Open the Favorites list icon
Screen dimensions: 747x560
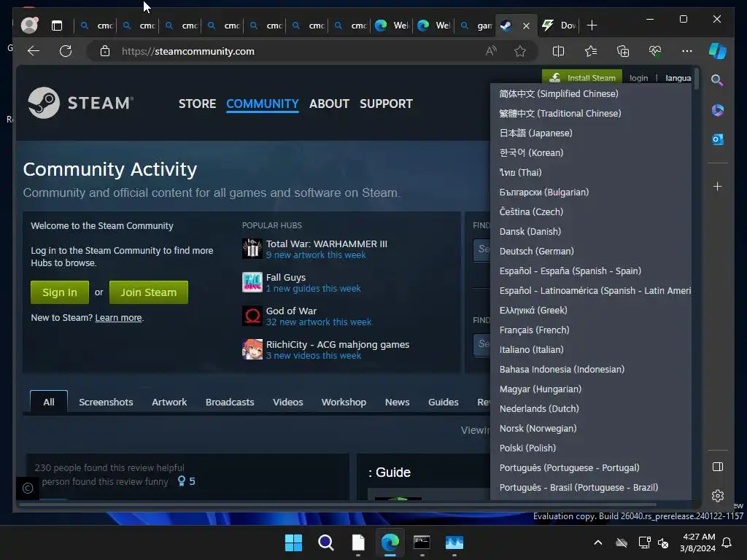click(591, 51)
